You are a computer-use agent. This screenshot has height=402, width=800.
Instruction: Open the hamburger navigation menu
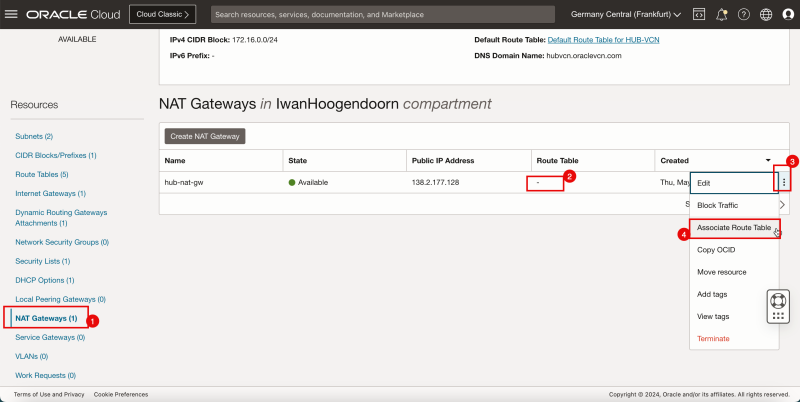click(x=12, y=15)
